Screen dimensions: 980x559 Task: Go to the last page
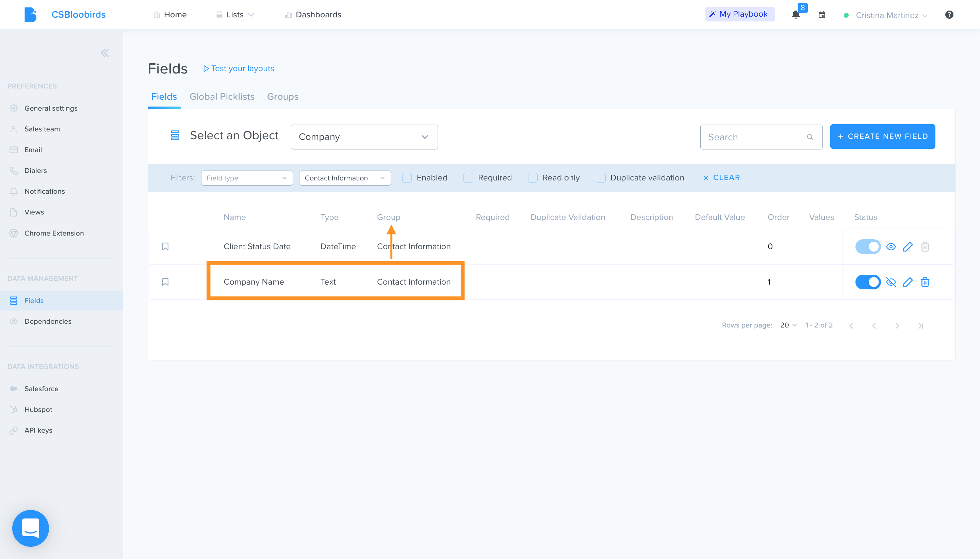click(920, 325)
